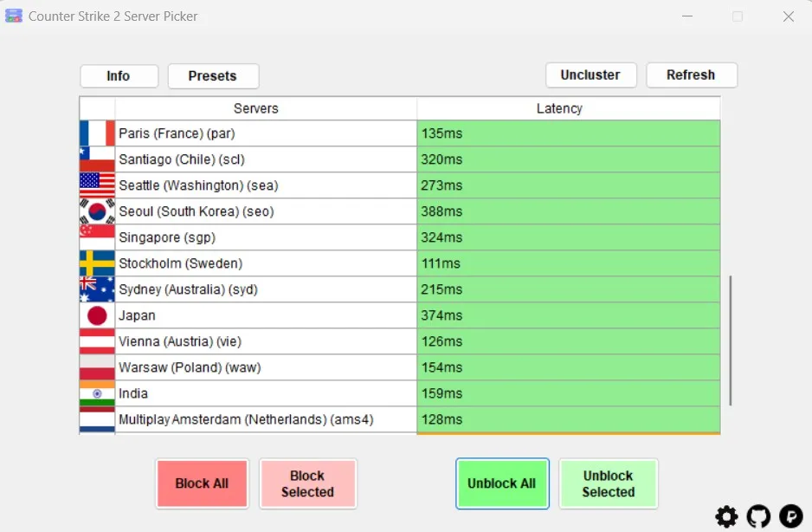Sort by the Latency column header
This screenshot has width=812, height=532.
pos(568,108)
